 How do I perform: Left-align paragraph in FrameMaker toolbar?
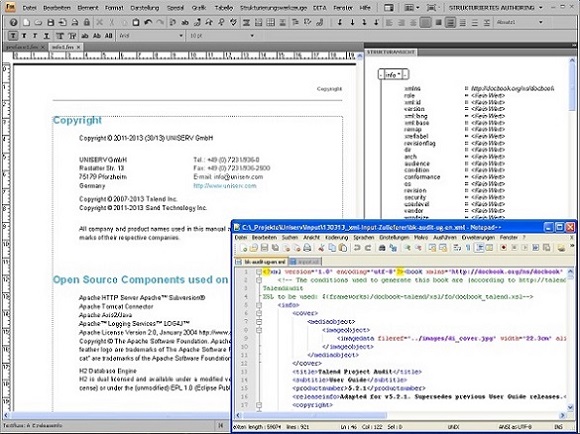(389, 23)
